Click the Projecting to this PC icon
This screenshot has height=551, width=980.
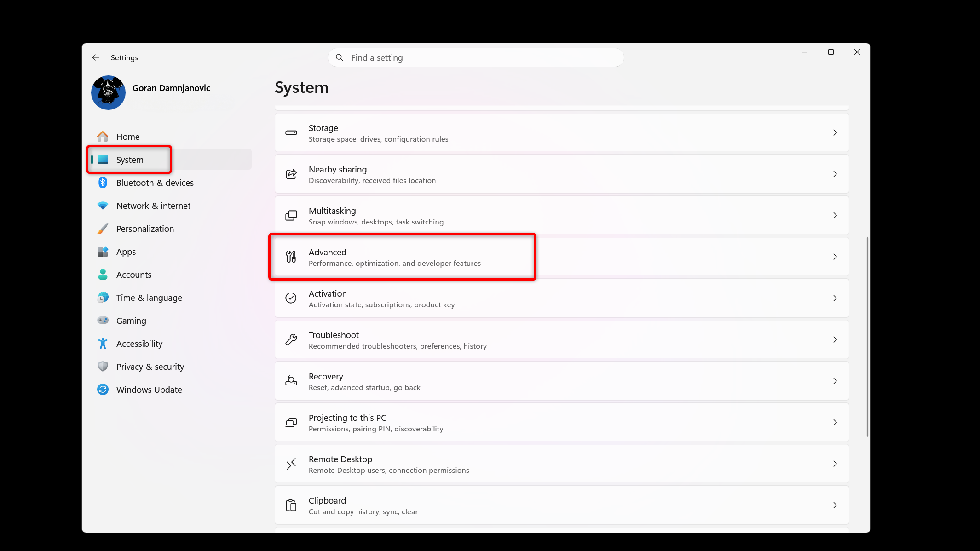(x=291, y=422)
